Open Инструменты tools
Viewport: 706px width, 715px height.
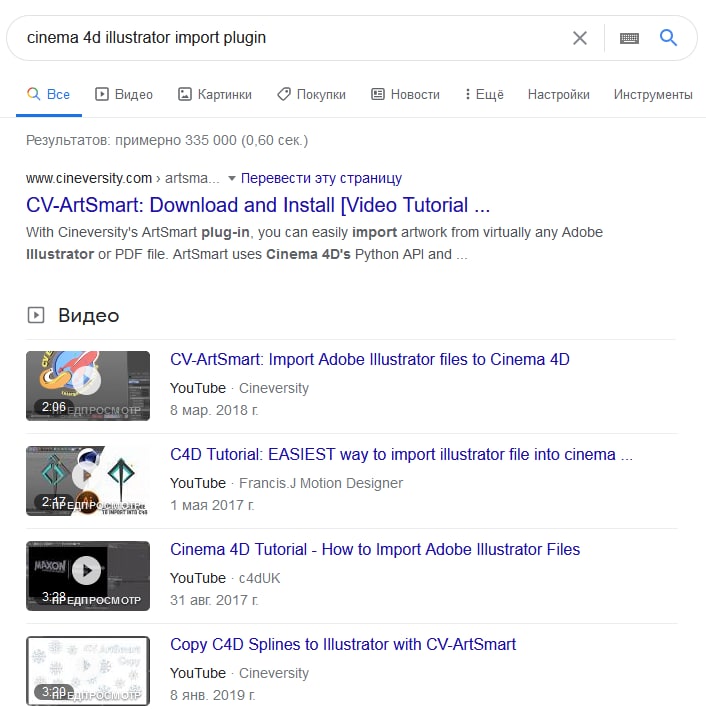tap(653, 94)
